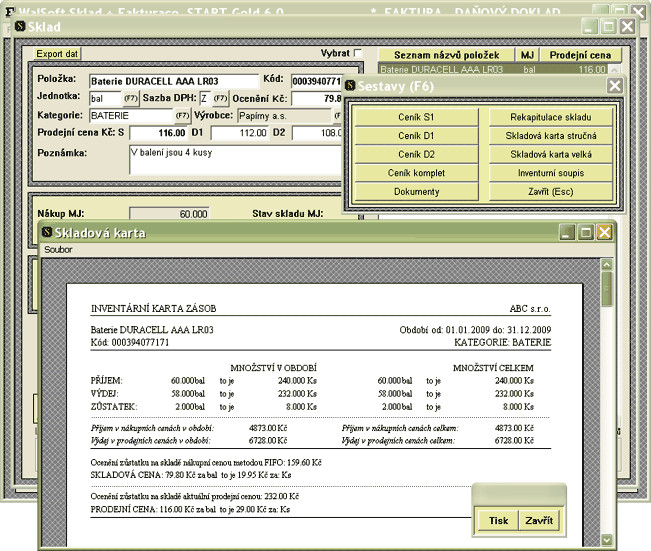
Task: Click the Seznam názvů položek column header
Action: point(446,55)
